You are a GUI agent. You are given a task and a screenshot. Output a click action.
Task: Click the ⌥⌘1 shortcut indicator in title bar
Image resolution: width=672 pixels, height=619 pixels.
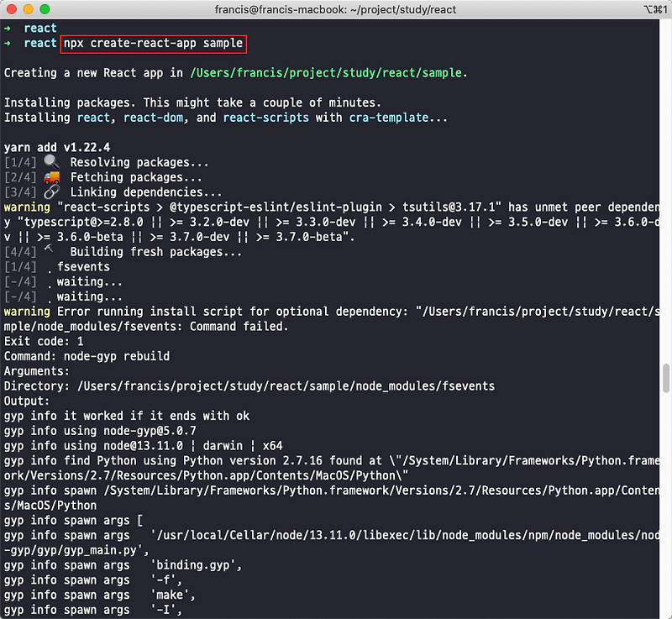pyautogui.click(x=656, y=9)
